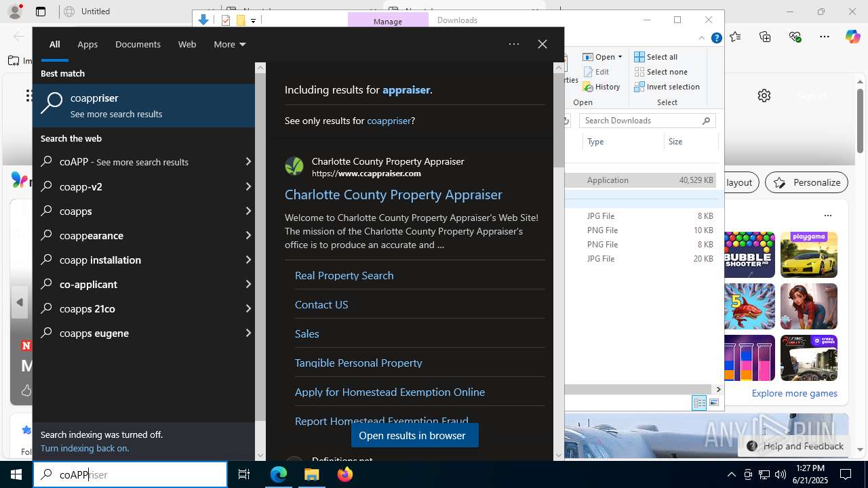
Task: Expand the co-applicant suggestion arrow
Action: click(x=248, y=284)
